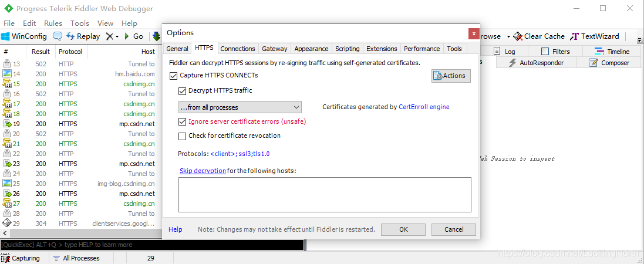Click the image icon of session 14
Image resolution: width=644 pixels, height=264 pixels.
point(6,74)
